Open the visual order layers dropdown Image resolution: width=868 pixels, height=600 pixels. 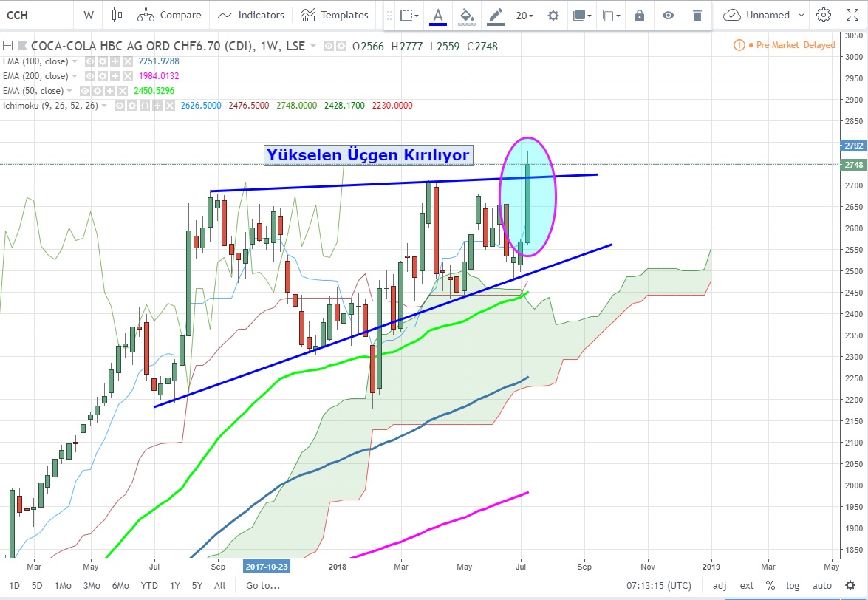coord(582,16)
